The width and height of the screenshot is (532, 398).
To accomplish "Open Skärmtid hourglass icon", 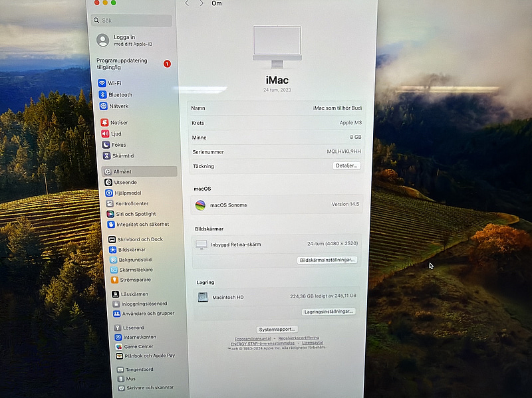I will click(x=106, y=156).
